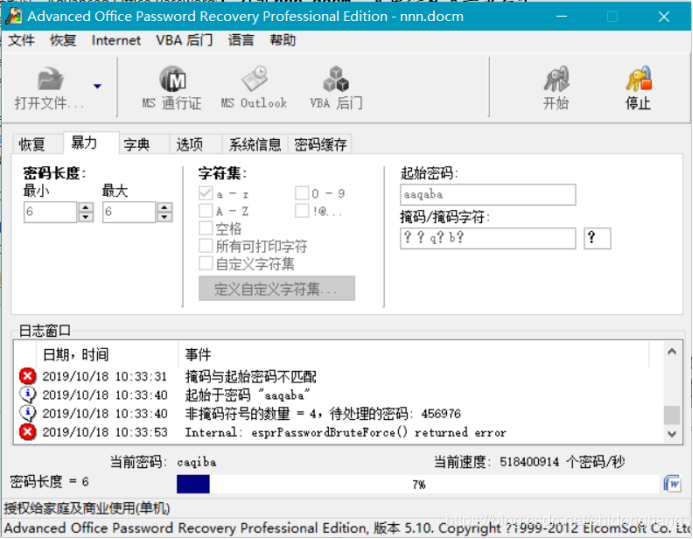Click the 起始密码 field containing aaqaba
The image size is (693, 539).
pyautogui.click(x=488, y=194)
